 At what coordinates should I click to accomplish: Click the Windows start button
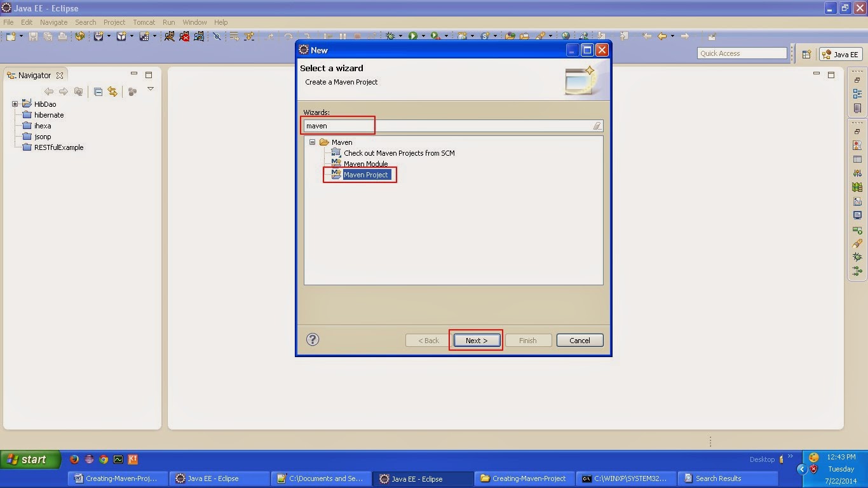tap(31, 459)
